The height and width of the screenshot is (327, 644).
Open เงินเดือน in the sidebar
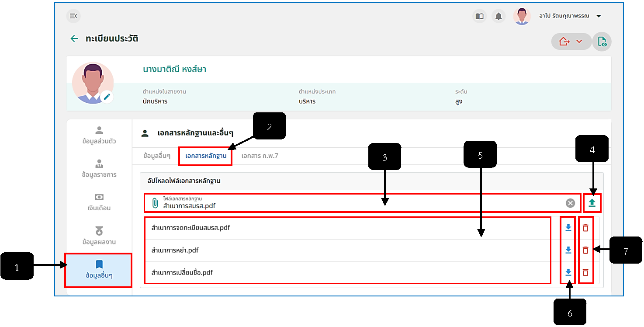pos(99,202)
